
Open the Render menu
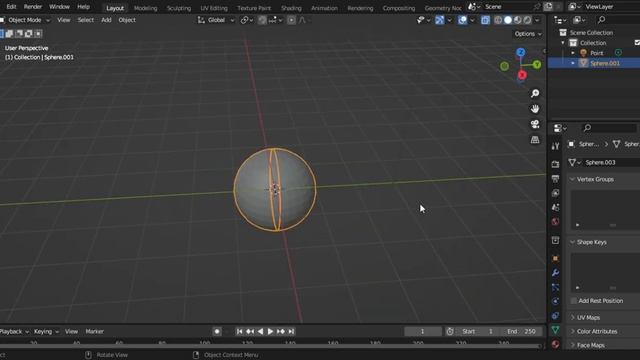click(33, 7)
